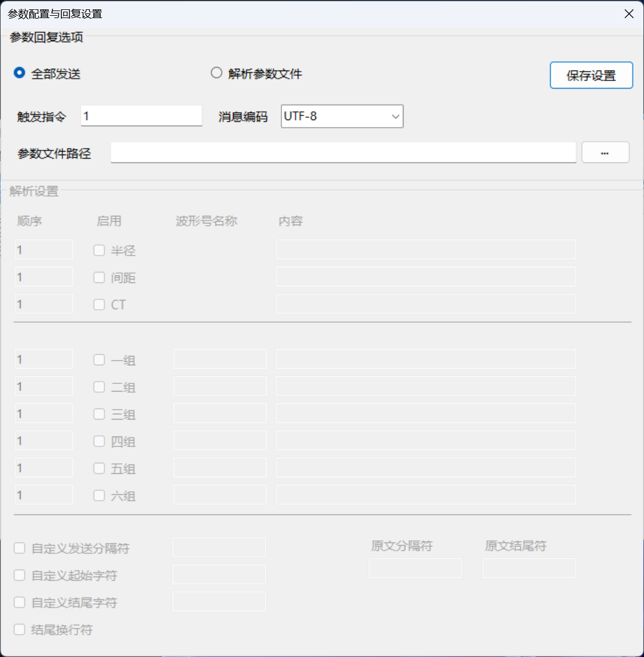Click the 五组 content field
Screen dimensions: 644x657
[x=426, y=467]
